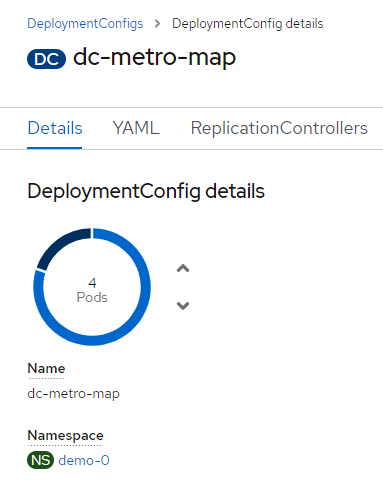Click the Name field label

[x=46, y=369]
